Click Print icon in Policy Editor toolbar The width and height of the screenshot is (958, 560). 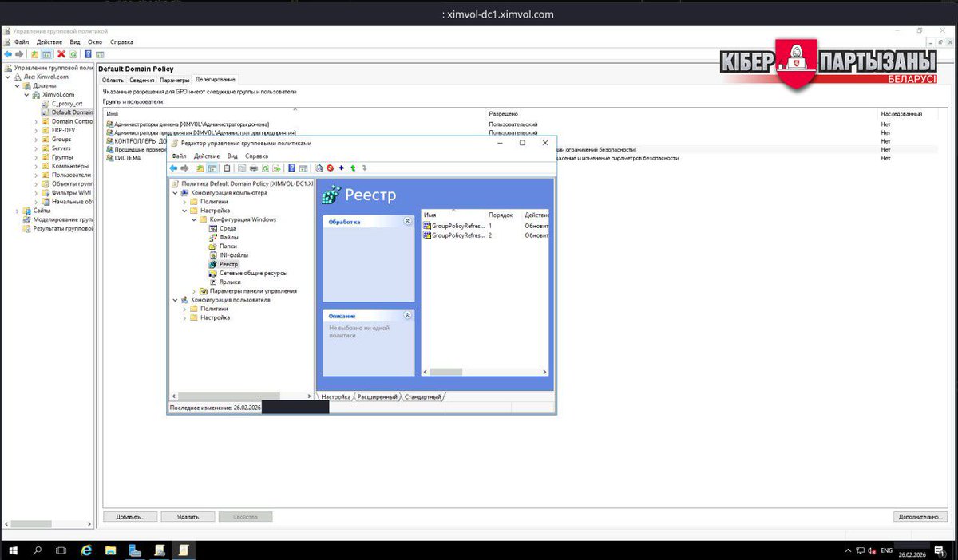(253, 168)
